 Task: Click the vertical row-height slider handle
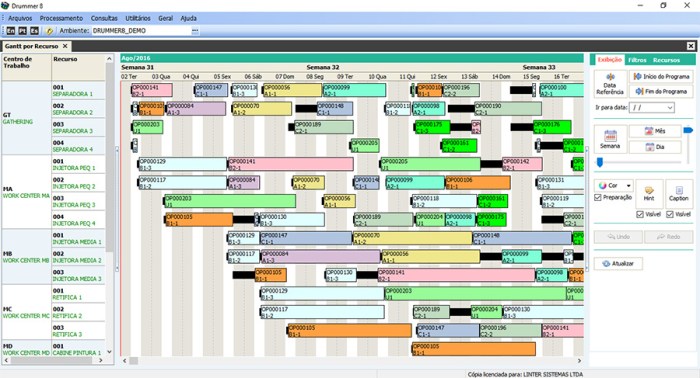[688, 130]
